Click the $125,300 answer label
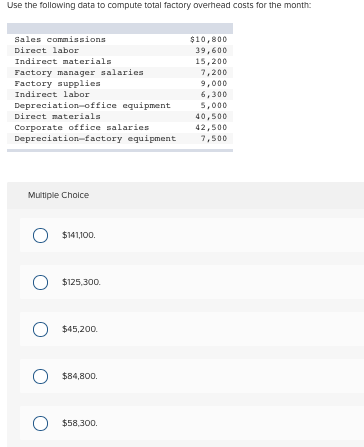Screen dimensions: 364x447 [81, 282]
